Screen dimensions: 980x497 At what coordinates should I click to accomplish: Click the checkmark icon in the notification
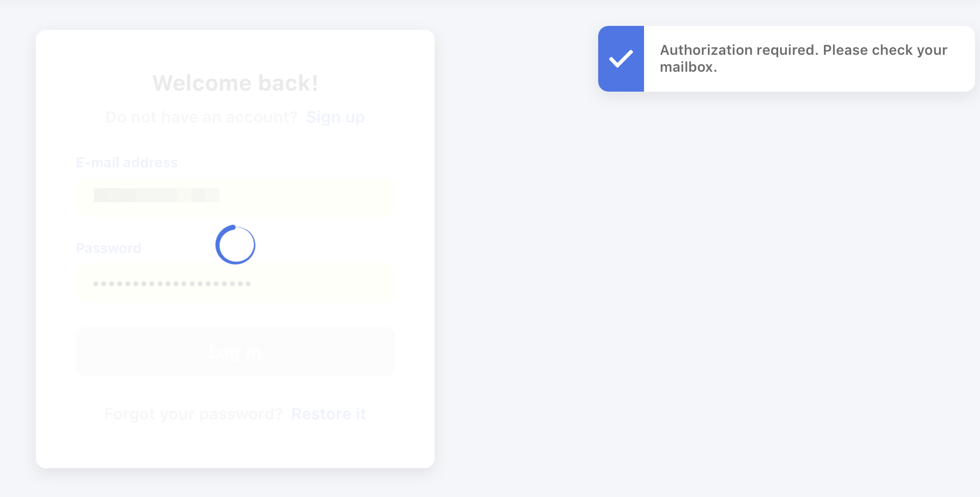(x=621, y=59)
